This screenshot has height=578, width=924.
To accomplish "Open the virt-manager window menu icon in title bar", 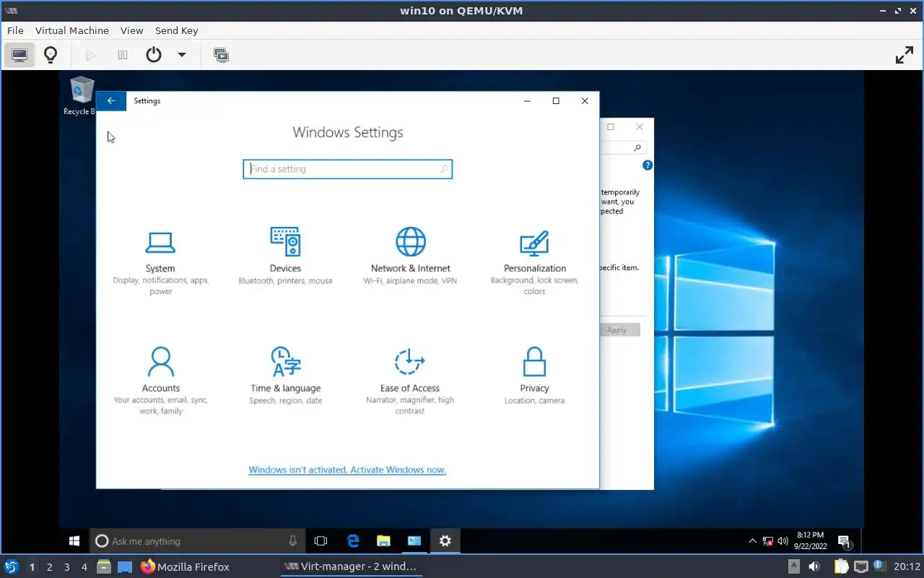I will (x=11, y=11).
